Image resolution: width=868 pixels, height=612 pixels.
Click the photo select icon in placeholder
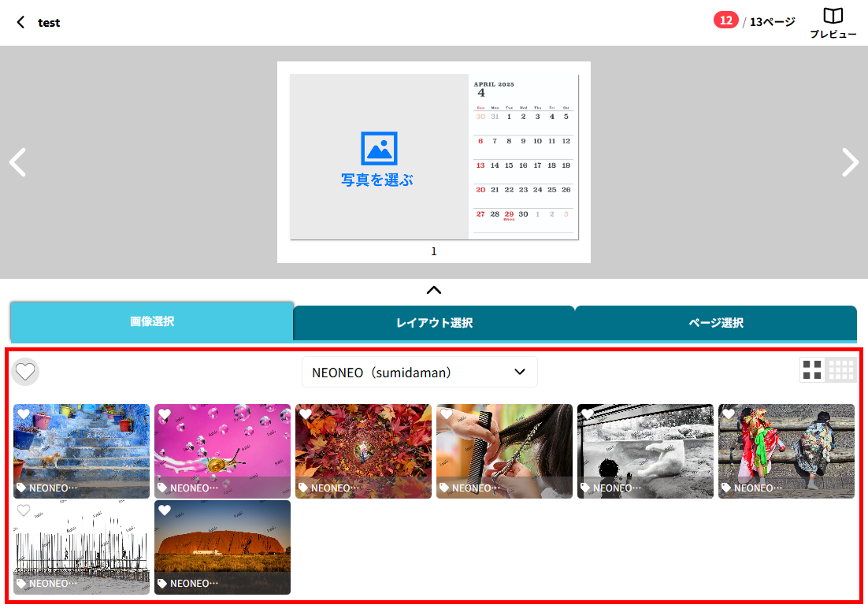(379, 148)
